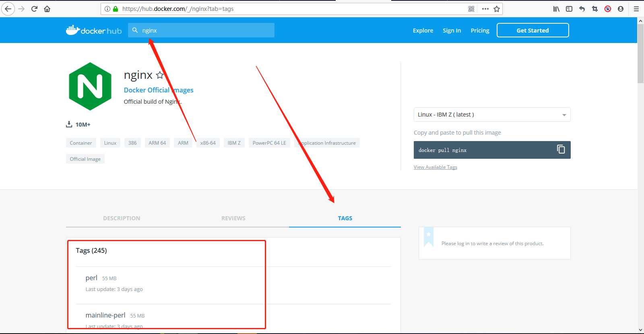Open the page actions three-dot menu

pyautogui.click(x=485, y=9)
